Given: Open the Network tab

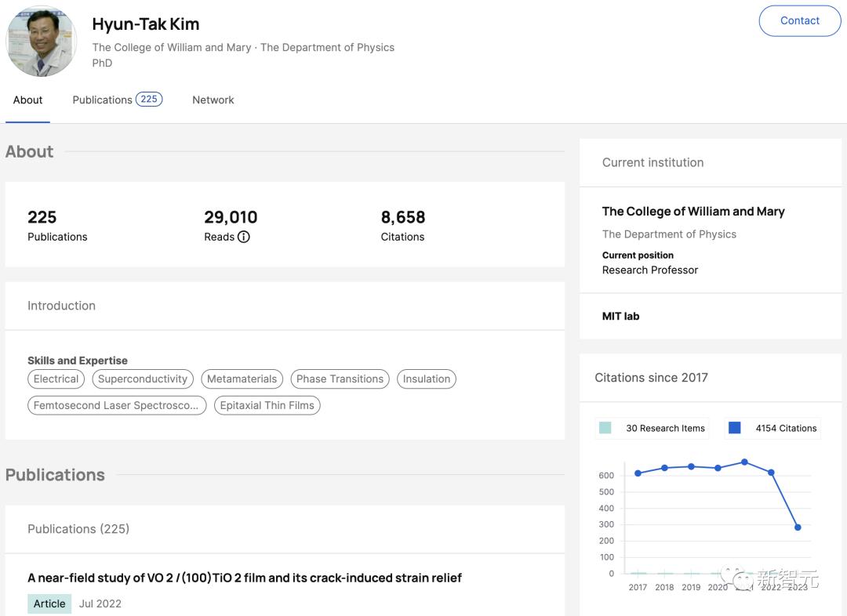Looking at the screenshot, I should (x=213, y=100).
